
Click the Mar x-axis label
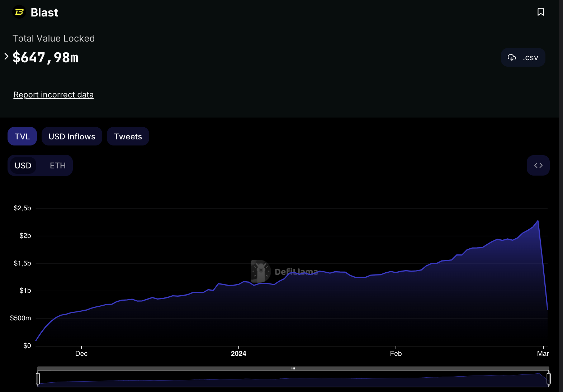tap(543, 354)
